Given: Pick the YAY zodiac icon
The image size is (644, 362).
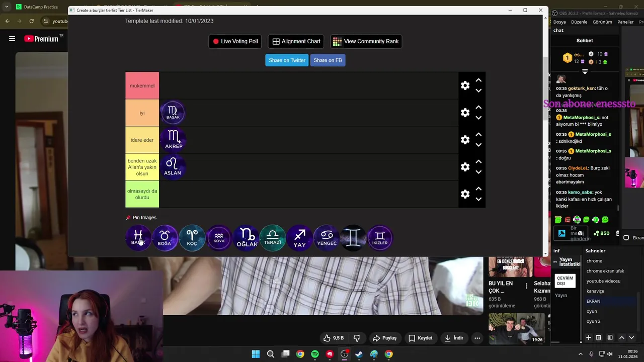Looking at the screenshot, I should click(x=300, y=237).
